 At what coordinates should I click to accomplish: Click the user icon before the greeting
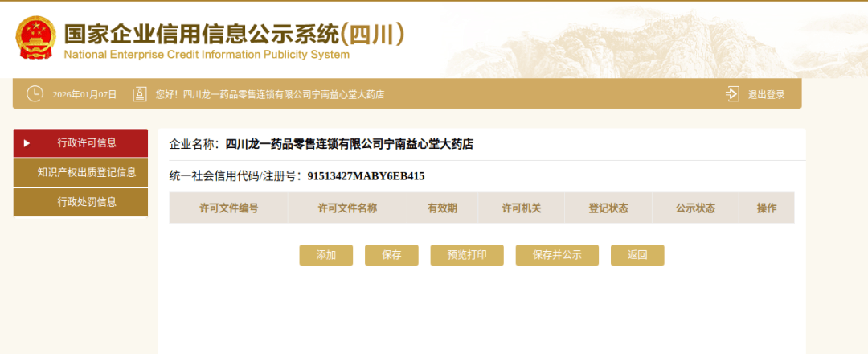[x=140, y=94]
